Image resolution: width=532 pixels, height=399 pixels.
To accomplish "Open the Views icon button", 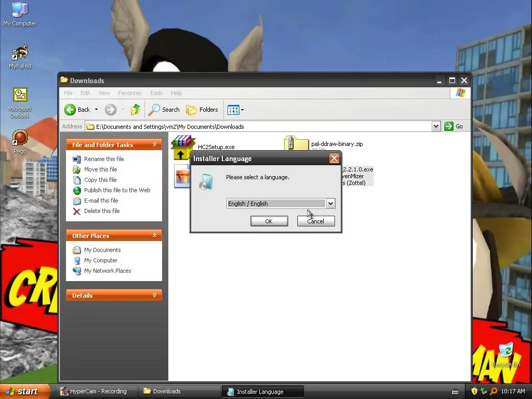I will pos(233,110).
